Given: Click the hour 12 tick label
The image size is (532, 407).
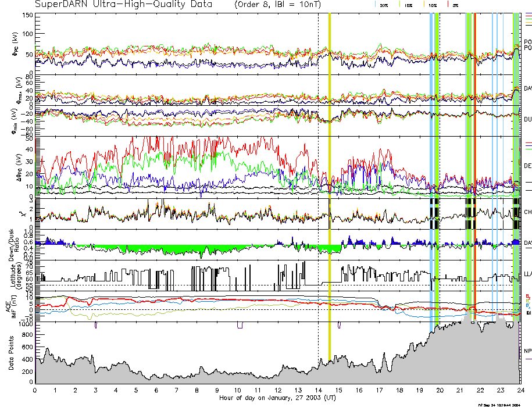Looking at the screenshot, I should [277, 390].
